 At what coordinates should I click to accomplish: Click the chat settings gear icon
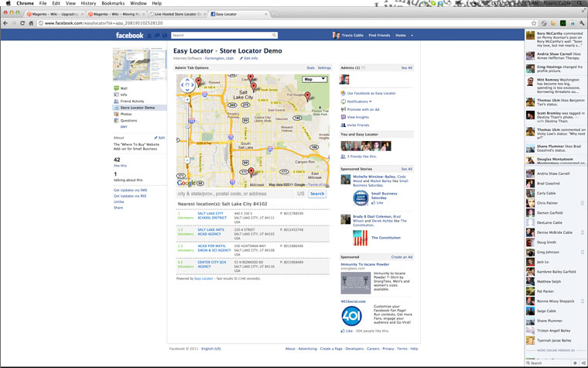(575, 363)
